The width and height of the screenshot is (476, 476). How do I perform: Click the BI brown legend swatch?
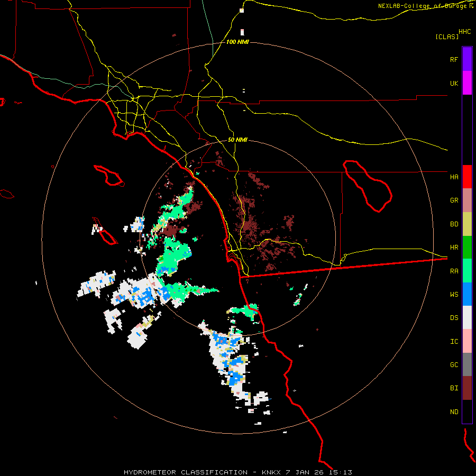pos(467,388)
